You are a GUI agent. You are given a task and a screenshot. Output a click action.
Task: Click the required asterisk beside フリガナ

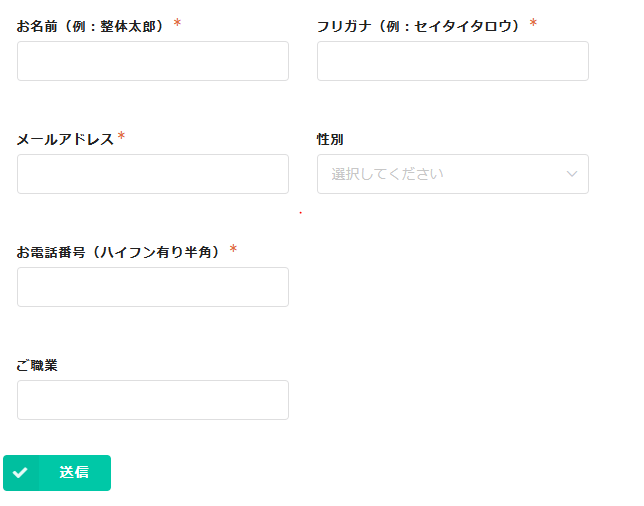click(x=533, y=23)
